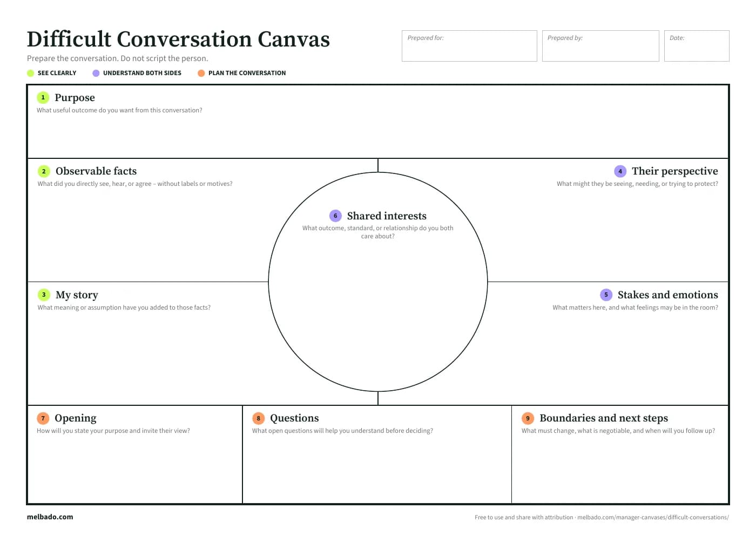The width and height of the screenshot is (756, 535).
Task: Click the orange number 9 badge beside Boundaries
Action: pos(528,418)
